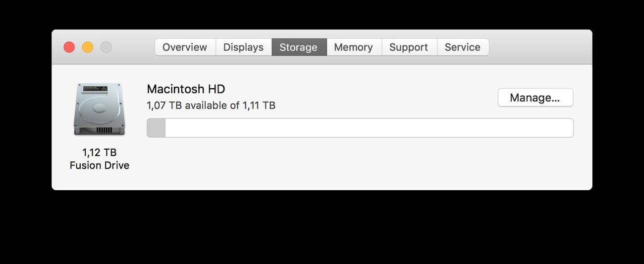Image resolution: width=644 pixels, height=264 pixels.
Task: Click the gray used segment of the storage bar
Action: 156,128
